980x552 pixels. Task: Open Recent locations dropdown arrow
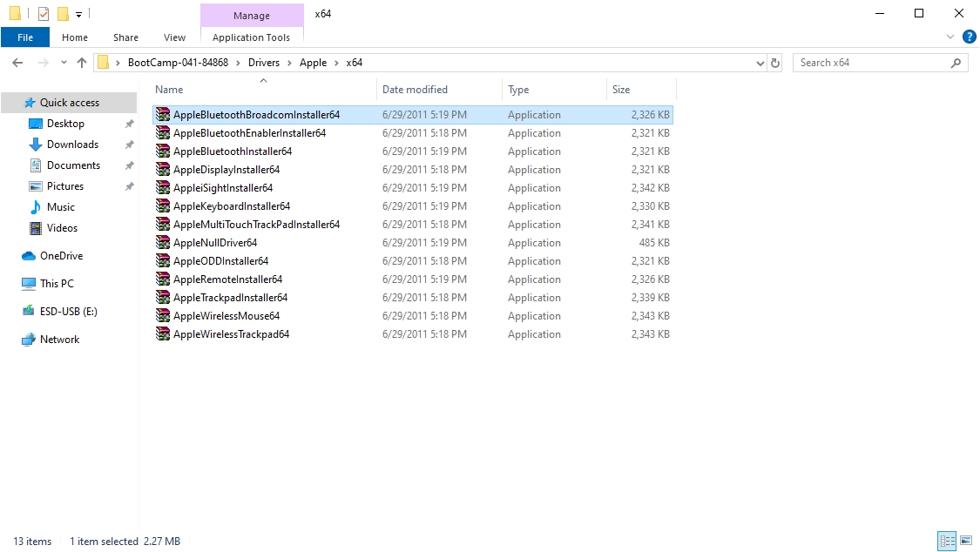(x=64, y=63)
